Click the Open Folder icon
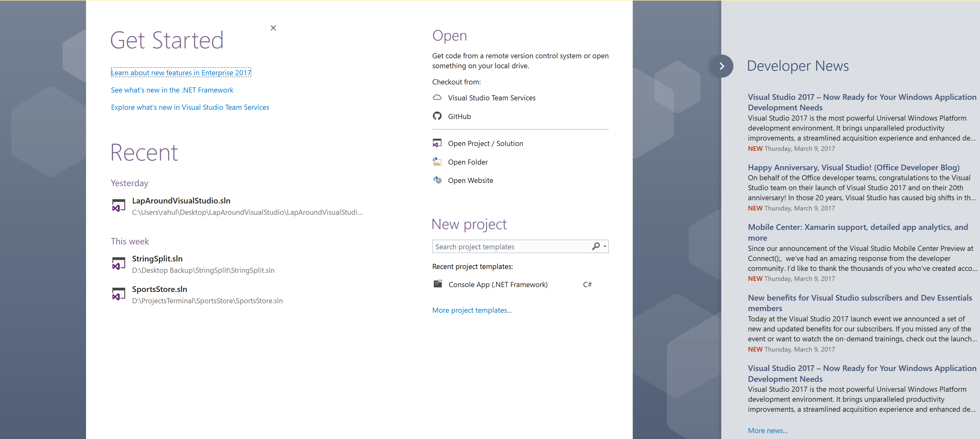The image size is (980, 439). [438, 162]
